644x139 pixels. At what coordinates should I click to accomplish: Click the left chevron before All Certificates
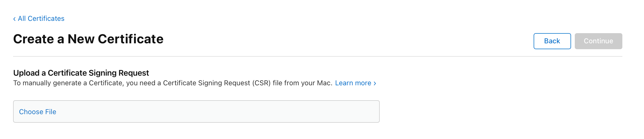click(14, 19)
